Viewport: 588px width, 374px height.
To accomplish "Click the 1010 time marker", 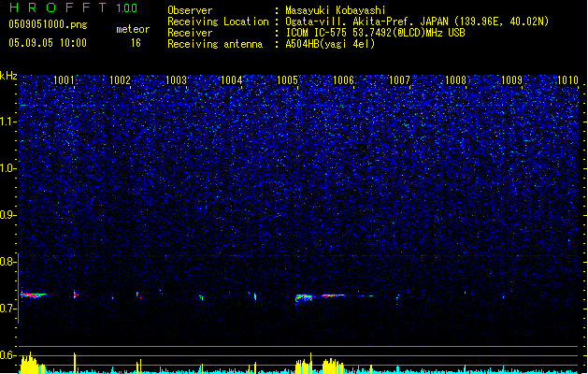I will (567, 80).
